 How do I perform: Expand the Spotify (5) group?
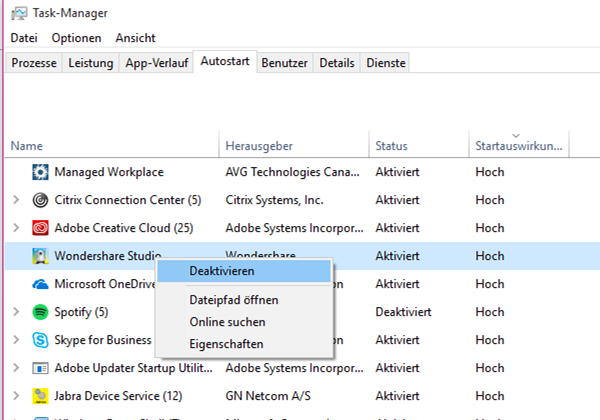16,312
